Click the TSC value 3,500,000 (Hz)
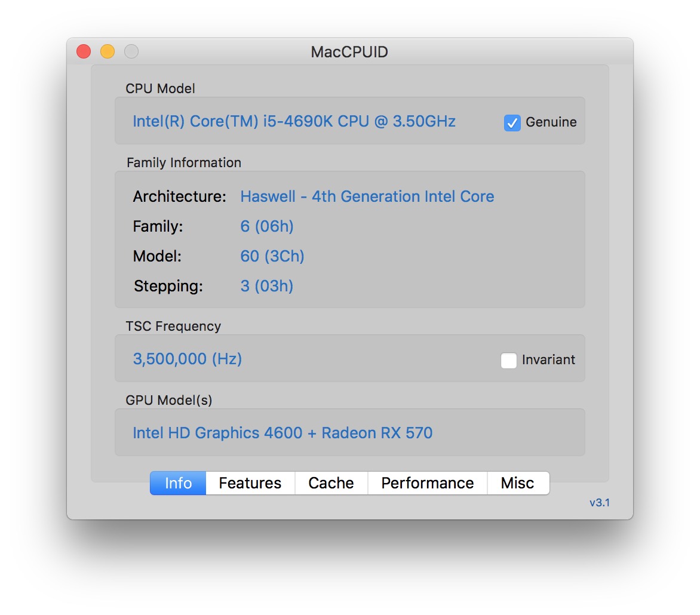Screen dimensions: 700x615 188,359
